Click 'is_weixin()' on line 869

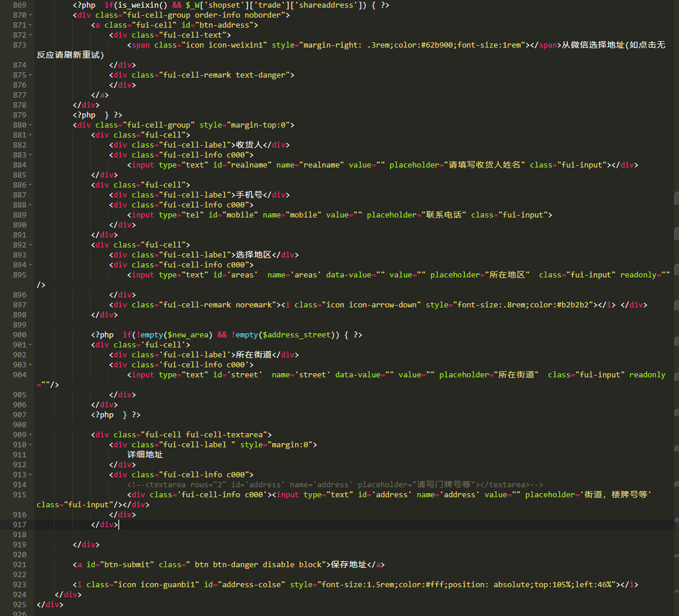pos(142,5)
